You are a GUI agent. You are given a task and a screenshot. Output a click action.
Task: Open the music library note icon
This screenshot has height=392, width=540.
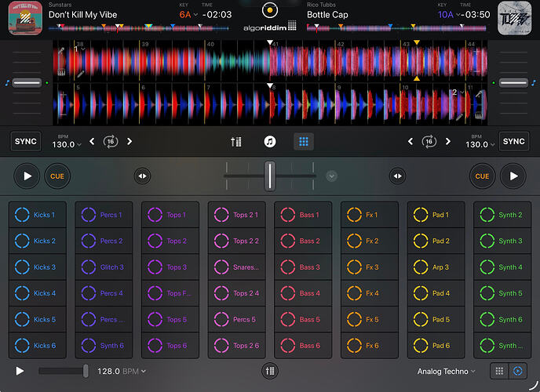[x=270, y=142]
